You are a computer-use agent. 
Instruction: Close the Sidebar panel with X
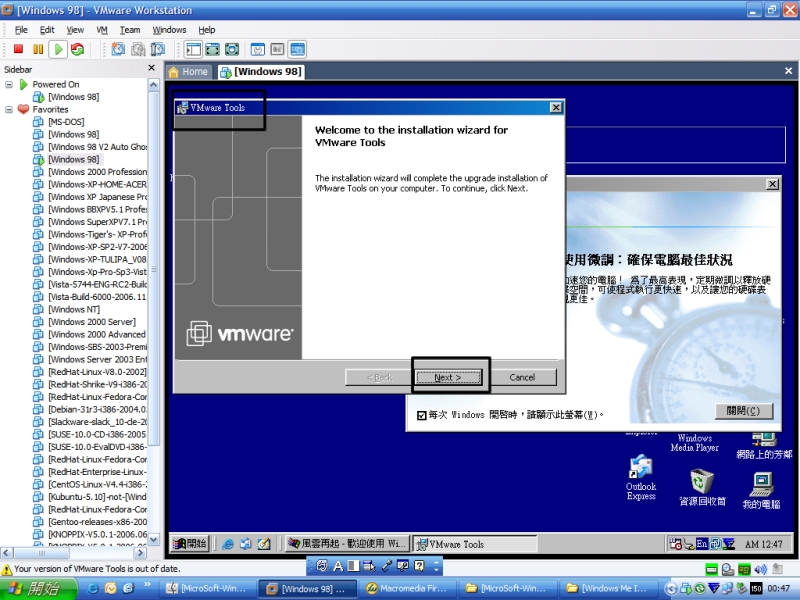point(152,68)
